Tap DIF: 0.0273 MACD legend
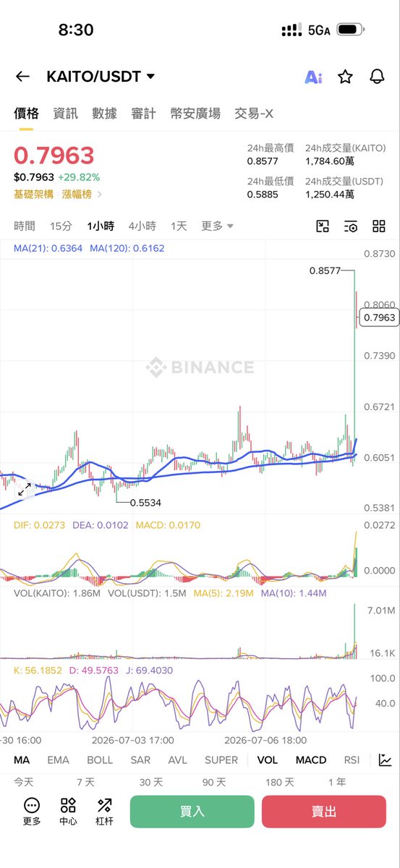 (x=40, y=525)
